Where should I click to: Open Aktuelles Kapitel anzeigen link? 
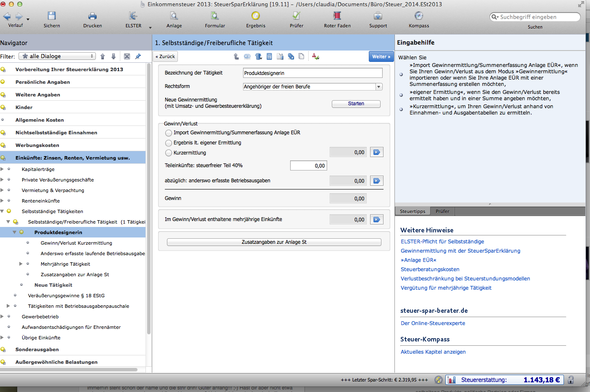coord(433,352)
